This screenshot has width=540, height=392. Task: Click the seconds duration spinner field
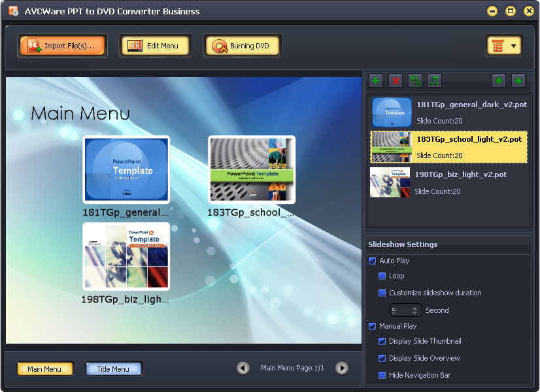pos(405,310)
